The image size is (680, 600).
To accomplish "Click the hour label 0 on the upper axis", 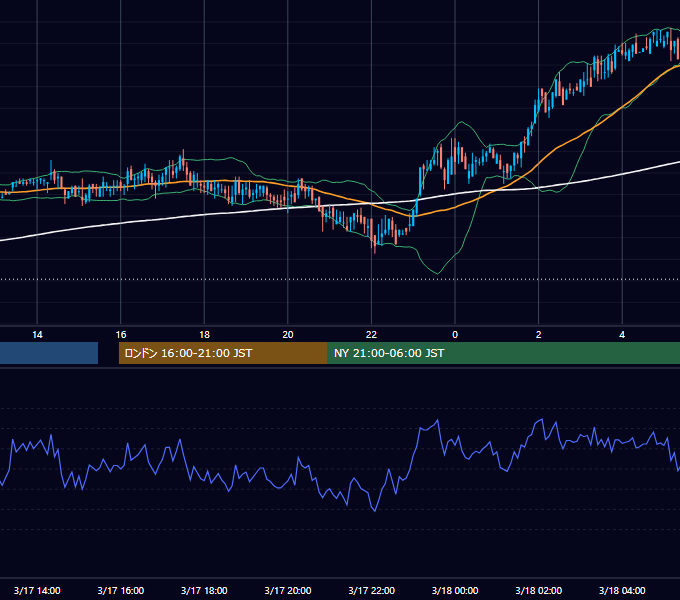I will pyautogui.click(x=455, y=335).
